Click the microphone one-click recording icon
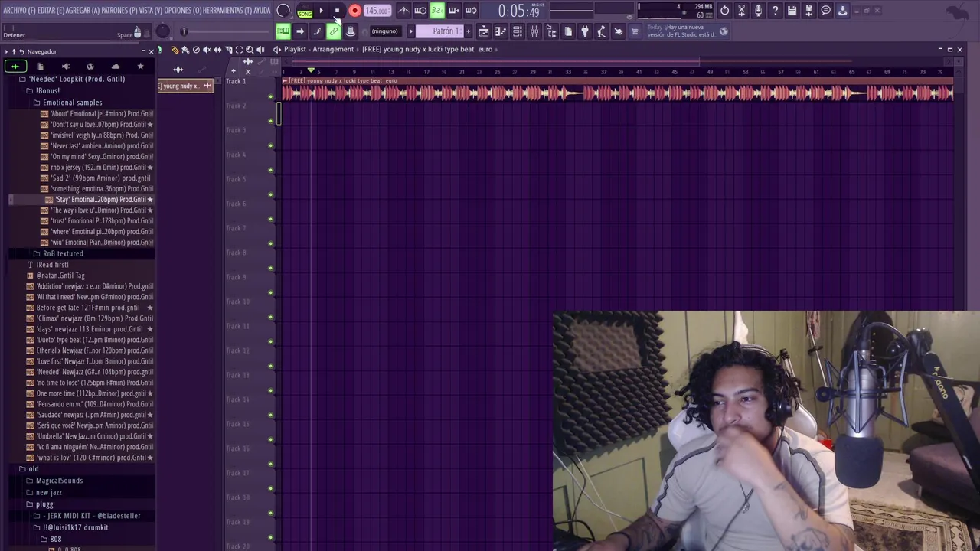Screen dimensions: 980x551 [x=758, y=11]
